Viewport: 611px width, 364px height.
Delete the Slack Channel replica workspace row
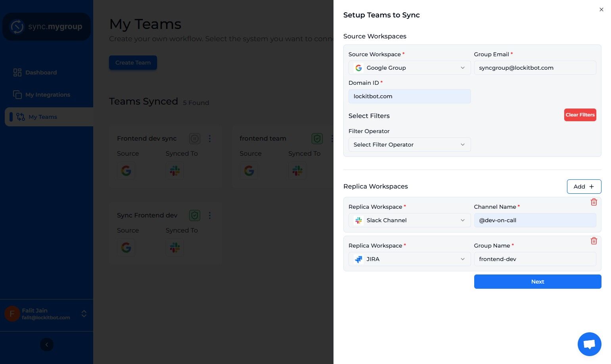click(594, 202)
